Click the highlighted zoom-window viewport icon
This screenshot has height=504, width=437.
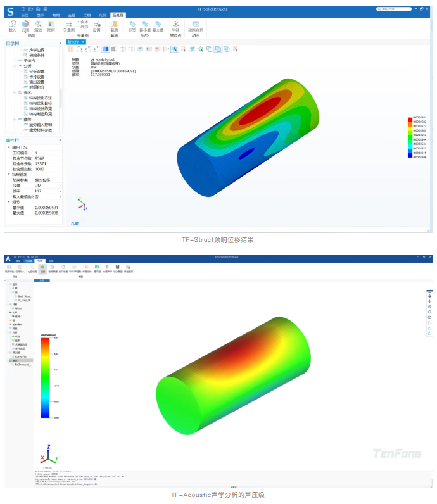(x=175, y=49)
